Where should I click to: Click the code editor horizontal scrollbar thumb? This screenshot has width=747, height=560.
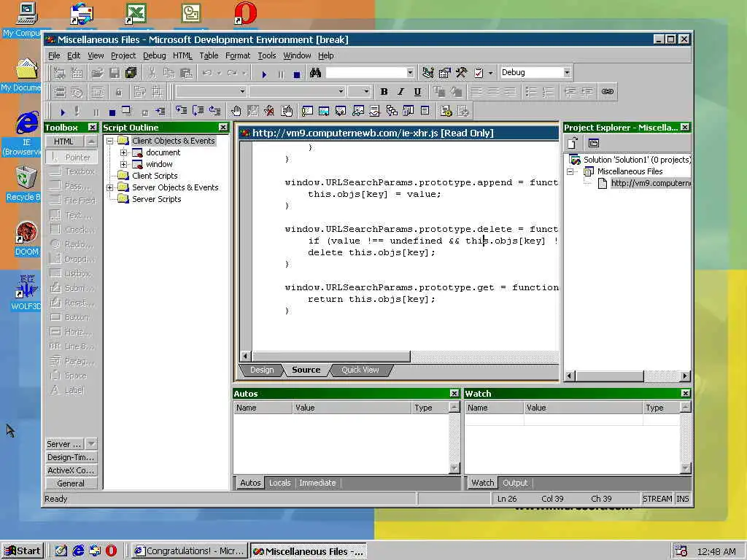point(331,356)
